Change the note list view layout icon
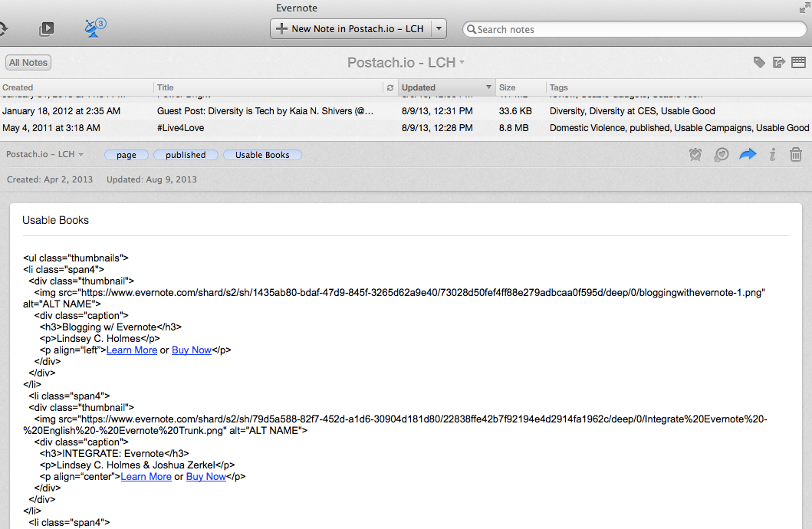812x529 pixels. [797, 62]
